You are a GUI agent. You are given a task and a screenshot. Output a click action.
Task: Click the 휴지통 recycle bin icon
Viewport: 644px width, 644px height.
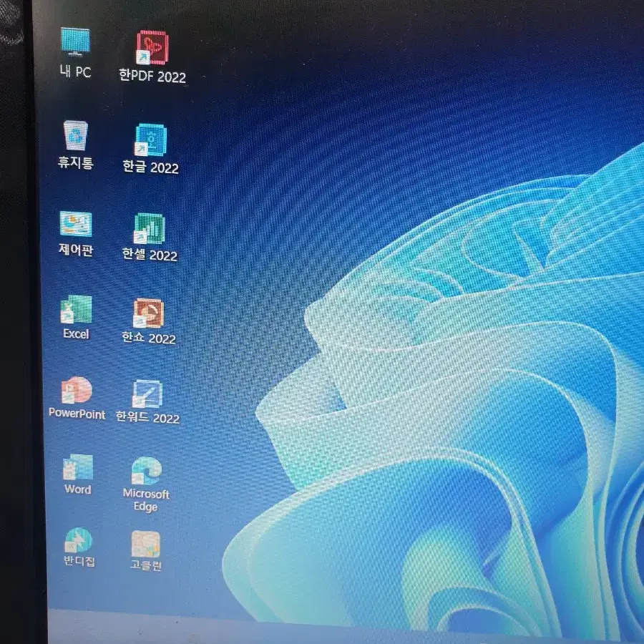coord(76,135)
